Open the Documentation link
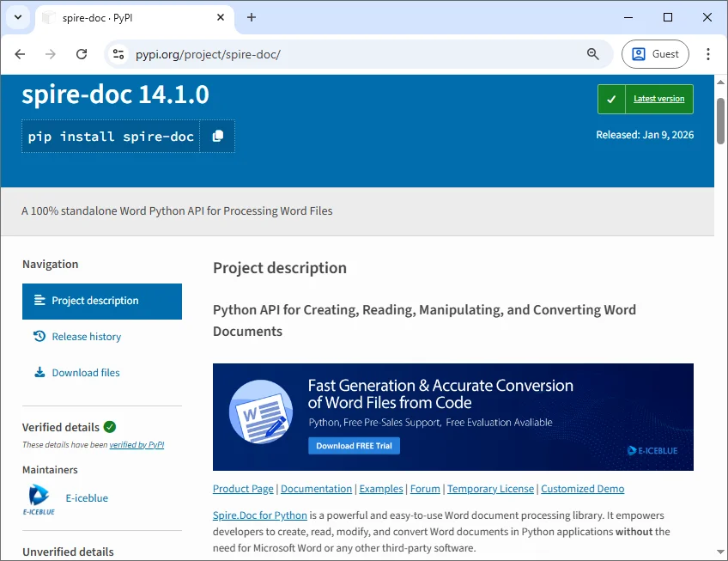The image size is (728, 561). click(x=315, y=488)
